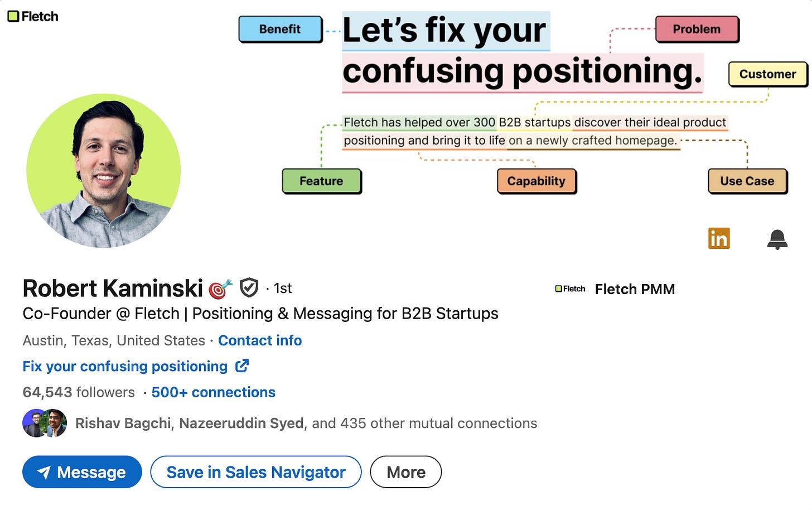The width and height of the screenshot is (812, 510).
Task: Open the Fletch PMM company page
Action: coord(635,289)
